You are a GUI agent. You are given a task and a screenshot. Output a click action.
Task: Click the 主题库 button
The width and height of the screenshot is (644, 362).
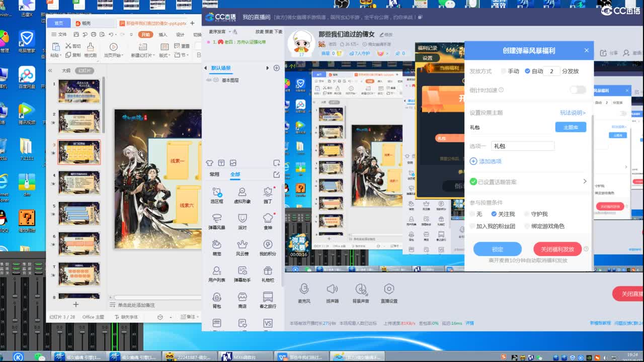click(571, 127)
